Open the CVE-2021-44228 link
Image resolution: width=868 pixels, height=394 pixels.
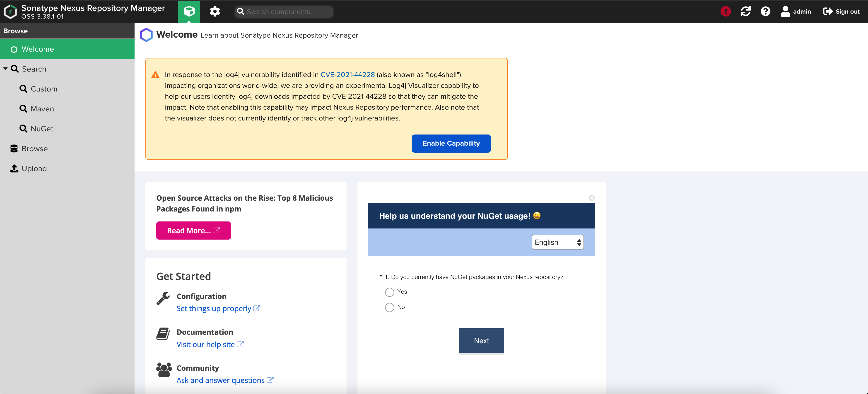347,75
